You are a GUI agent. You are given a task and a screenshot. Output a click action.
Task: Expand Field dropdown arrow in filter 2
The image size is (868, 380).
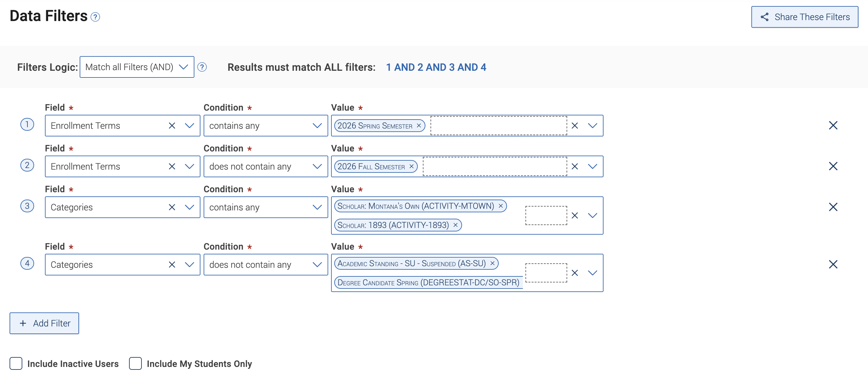pos(190,166)
